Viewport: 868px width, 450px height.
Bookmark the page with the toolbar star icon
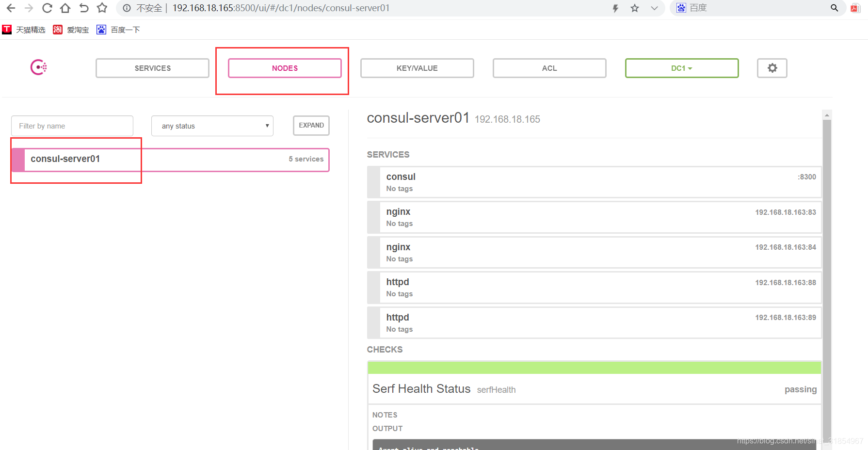tap(102, 8)
